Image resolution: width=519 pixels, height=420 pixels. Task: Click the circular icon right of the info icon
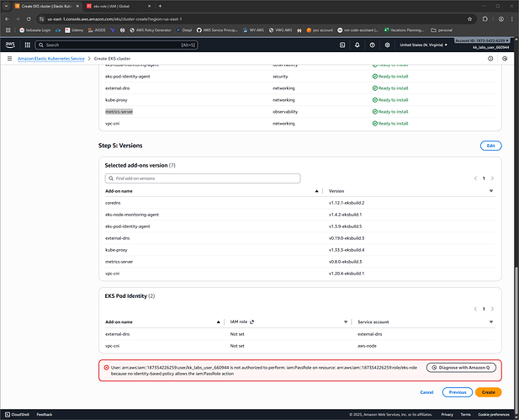[505, 59]
